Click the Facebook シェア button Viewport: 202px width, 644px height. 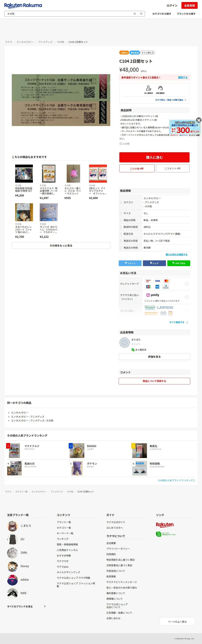(154, 263)
